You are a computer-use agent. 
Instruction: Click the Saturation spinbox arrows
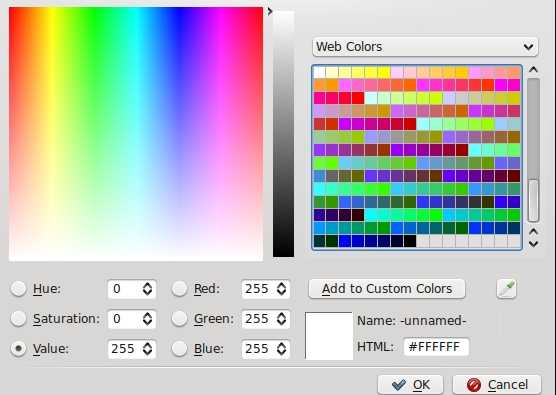[148, 318]
